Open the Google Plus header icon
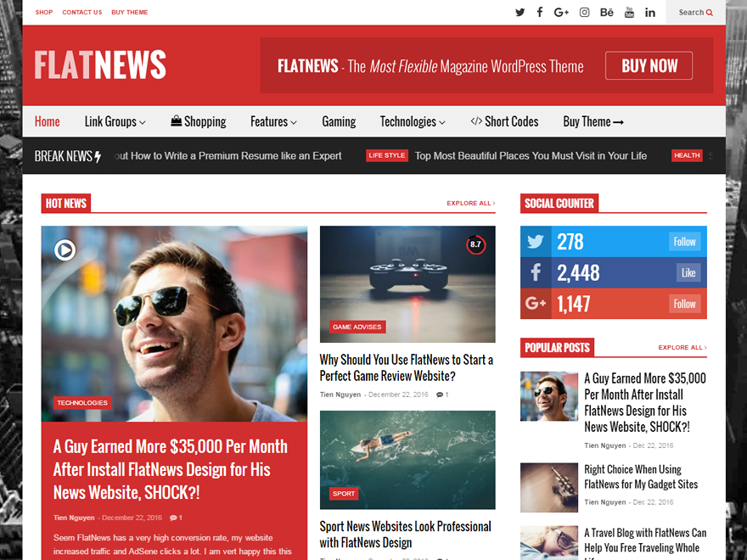The height and width of the screenshot is (560, 747). point(561,12)
